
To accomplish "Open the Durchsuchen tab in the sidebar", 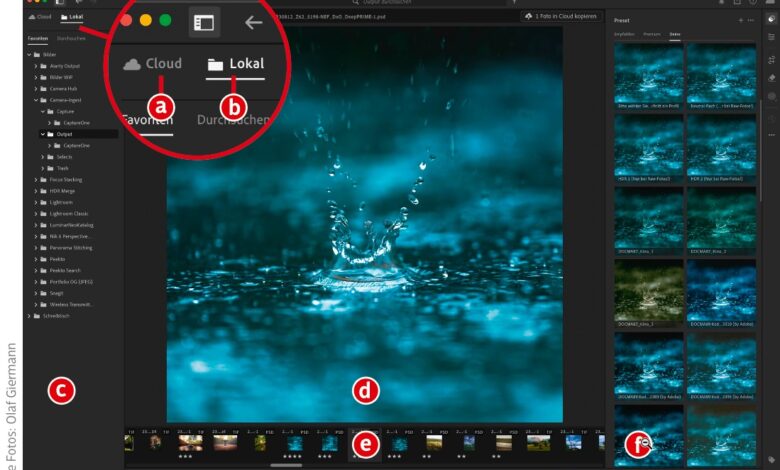I will click(71, 38).
